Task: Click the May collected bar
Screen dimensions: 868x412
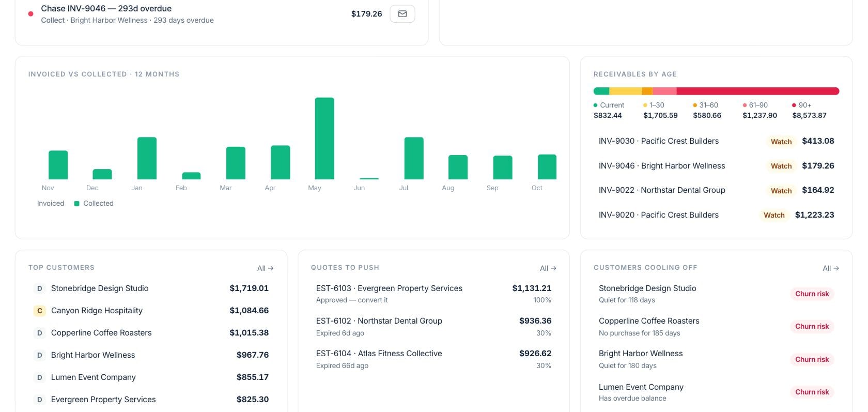Action: point(324,139)
